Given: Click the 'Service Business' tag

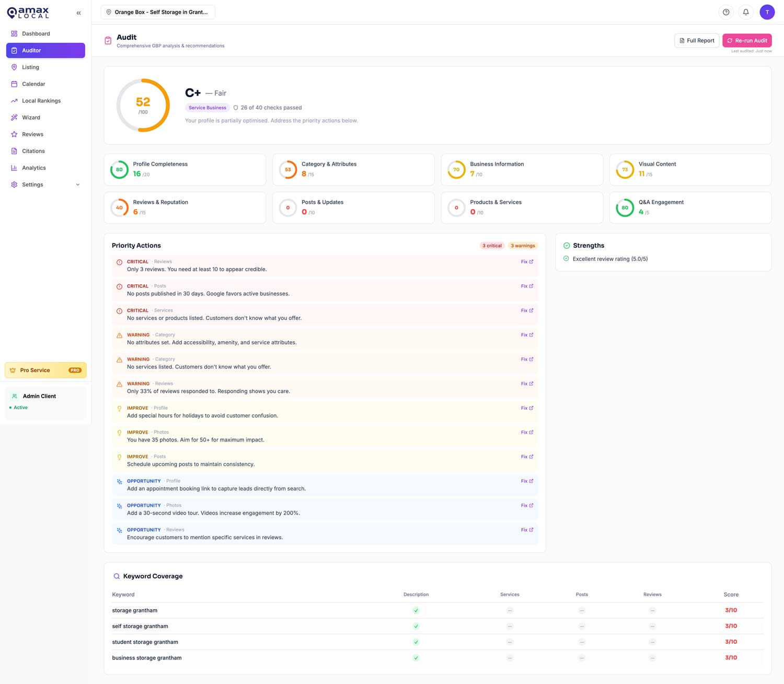Looking at the screenshot, I should click(x=207, y=108).
